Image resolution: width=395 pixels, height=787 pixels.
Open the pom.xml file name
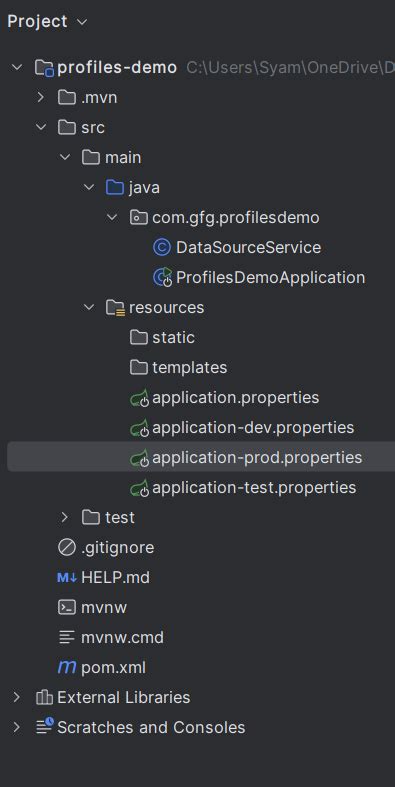click(x=113, y=668)
